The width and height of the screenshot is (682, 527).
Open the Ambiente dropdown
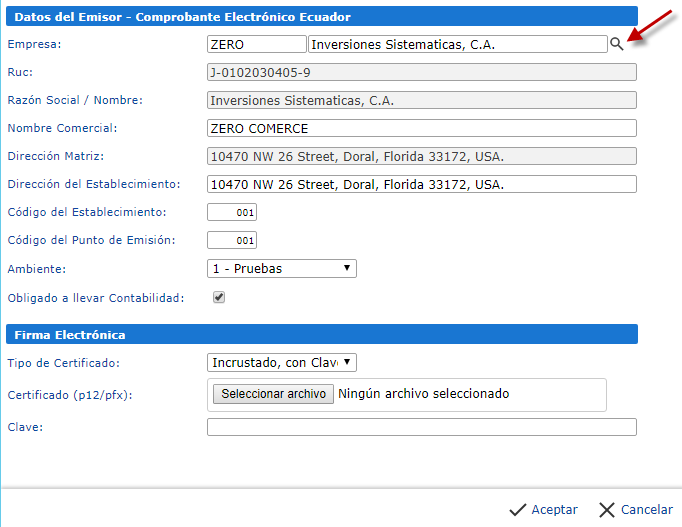coord(282,269)
